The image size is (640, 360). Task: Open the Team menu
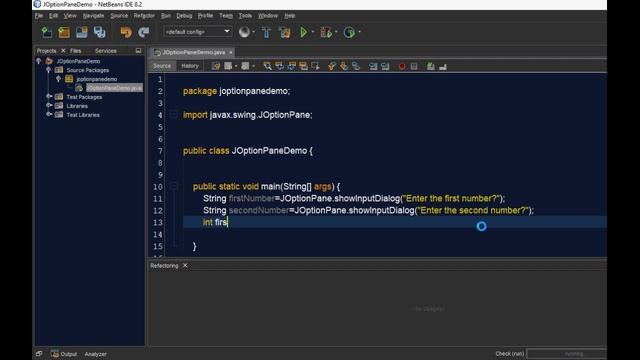click(x=226, y=16)
